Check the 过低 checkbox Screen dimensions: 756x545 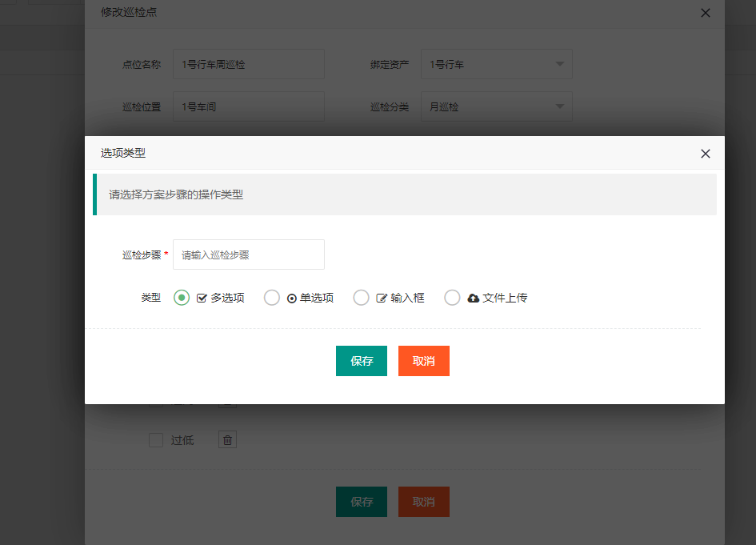tap(156, 440)
